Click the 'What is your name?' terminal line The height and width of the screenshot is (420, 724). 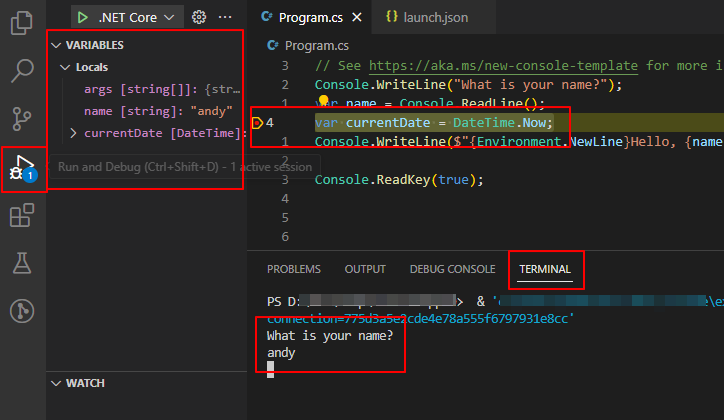pyautogui.click(x=330, y=336)
